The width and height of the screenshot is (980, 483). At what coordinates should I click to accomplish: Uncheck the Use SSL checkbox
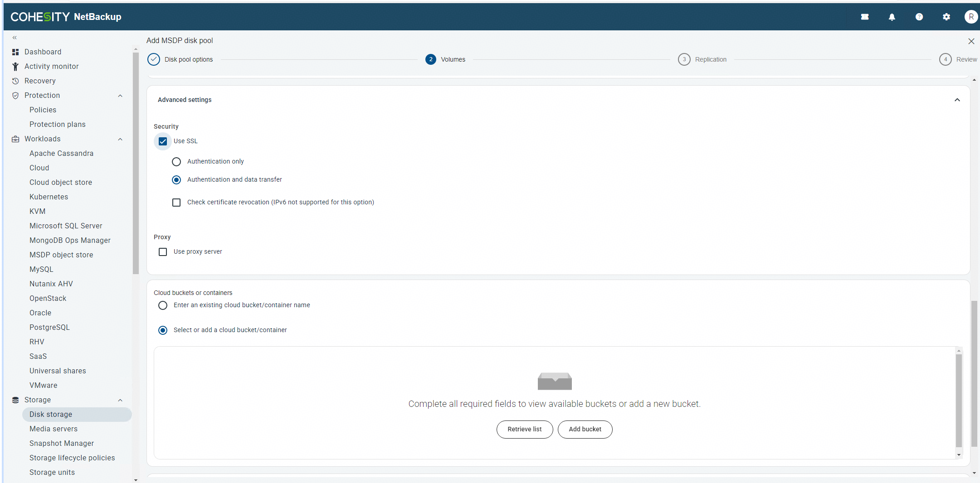(x=163, y=141)
